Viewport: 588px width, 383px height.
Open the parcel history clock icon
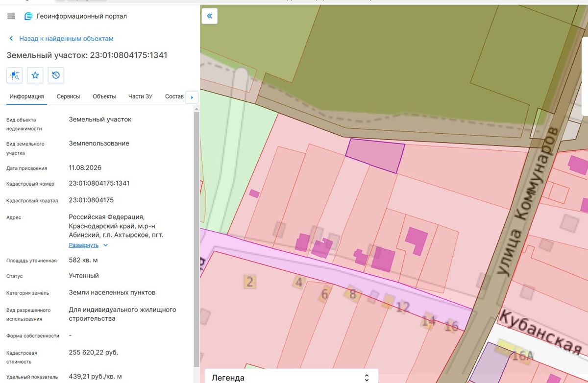pyautogui.click(x=56, y=75)
